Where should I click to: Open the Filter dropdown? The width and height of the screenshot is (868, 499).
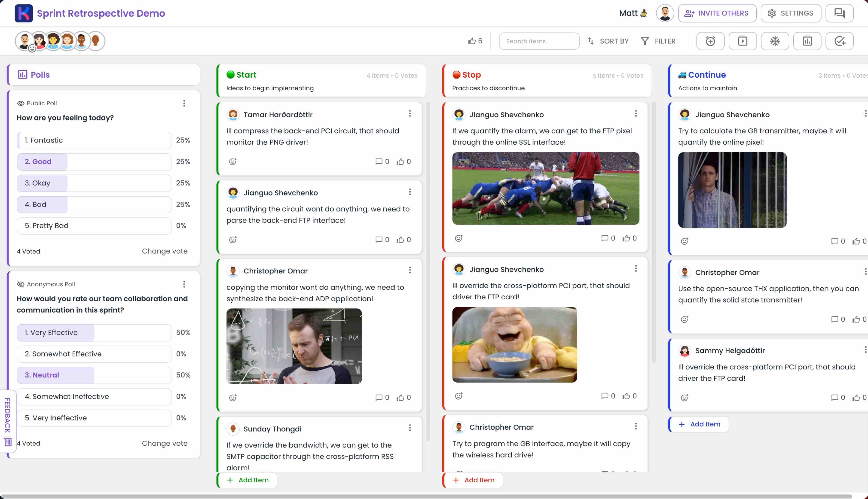658,41
